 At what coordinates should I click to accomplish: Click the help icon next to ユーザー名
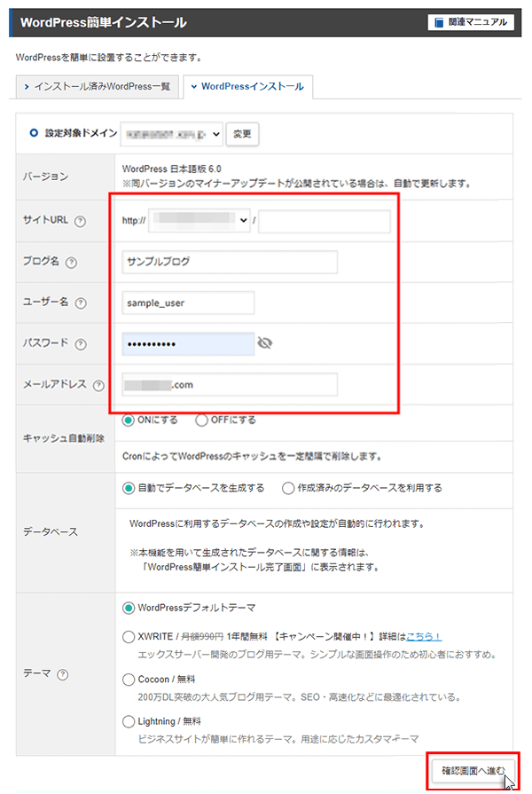(81, 303)
